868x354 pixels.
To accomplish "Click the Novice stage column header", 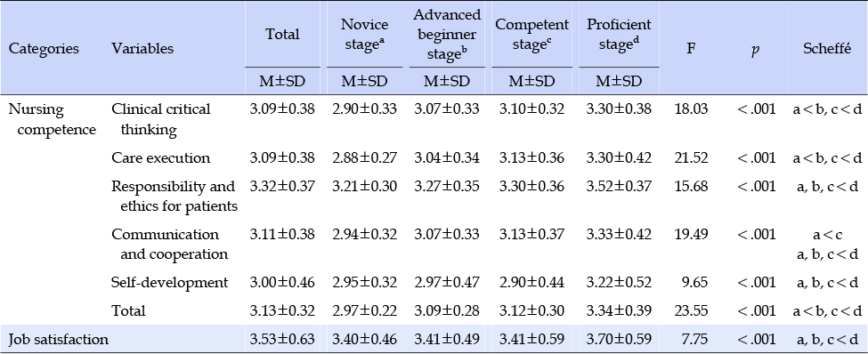I will coord(364,35).
